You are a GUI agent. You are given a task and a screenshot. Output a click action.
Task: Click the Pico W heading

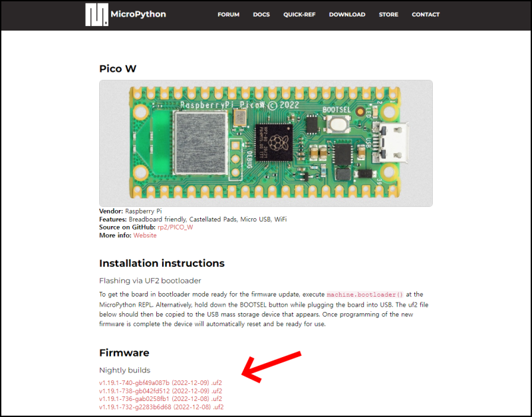[118, 69]
